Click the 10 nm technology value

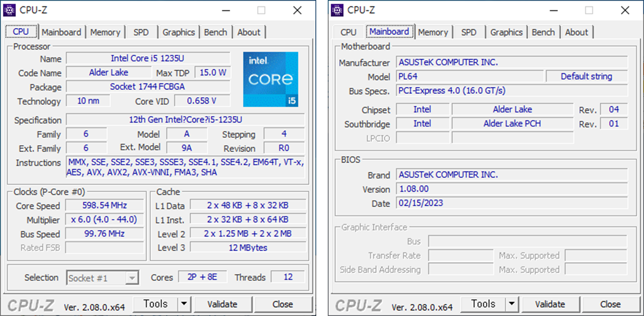[88, 101]
